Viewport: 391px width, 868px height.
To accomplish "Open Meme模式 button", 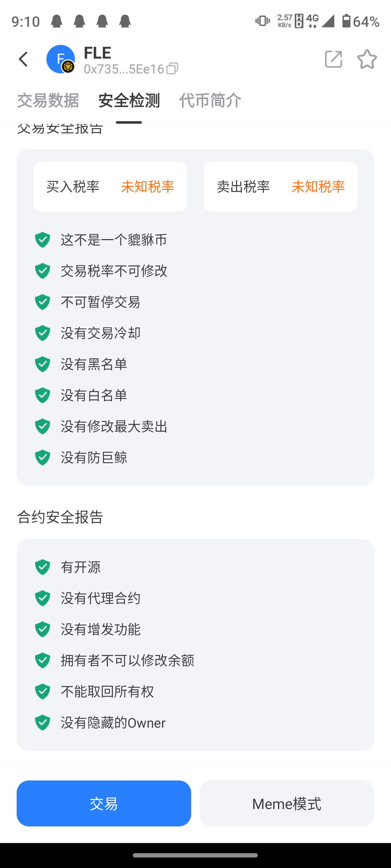I will click(x=287, y=803).
